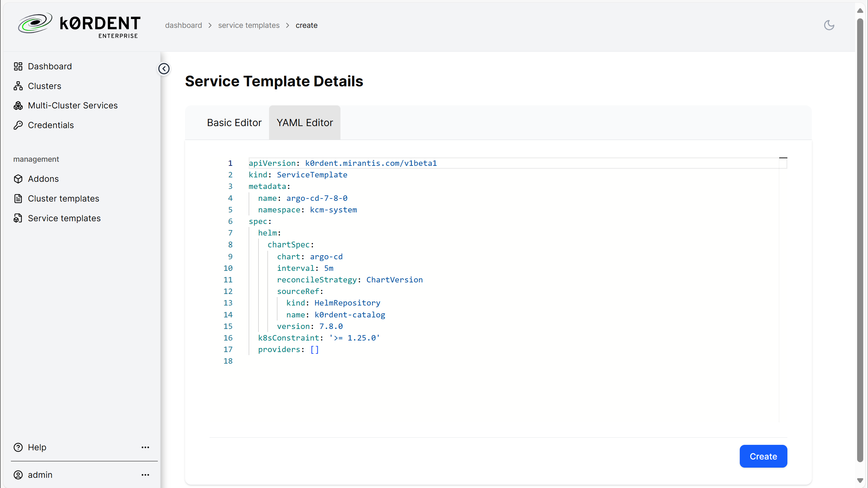The height and width of the screenshot is (488, 868).
Task: Click the Service templates icon
Action: pos(18,218)
